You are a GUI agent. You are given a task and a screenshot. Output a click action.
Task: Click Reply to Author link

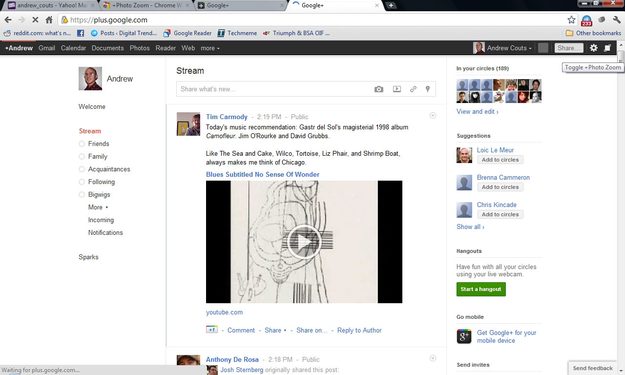tap(359, 330)
